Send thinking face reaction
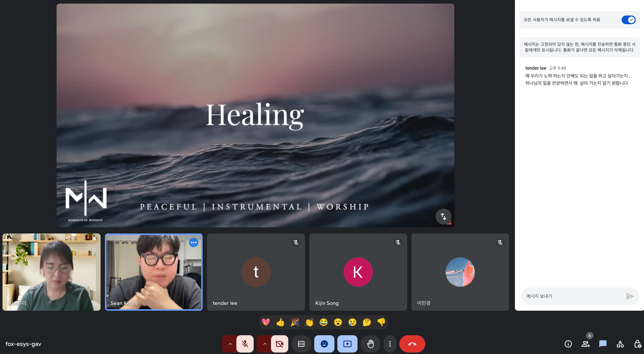The height and width of the screenshot is (354, 644). tap(367, 322)
